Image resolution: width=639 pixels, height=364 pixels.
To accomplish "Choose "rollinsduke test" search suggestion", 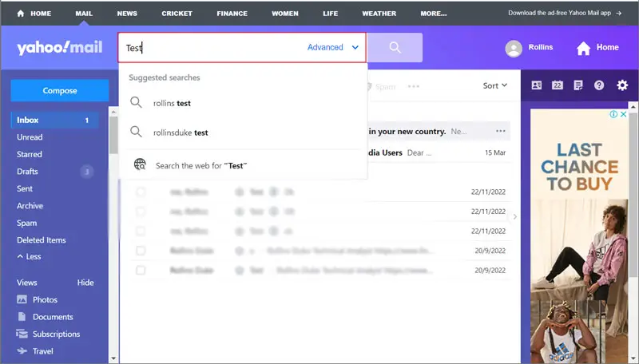I will point(181,133).
